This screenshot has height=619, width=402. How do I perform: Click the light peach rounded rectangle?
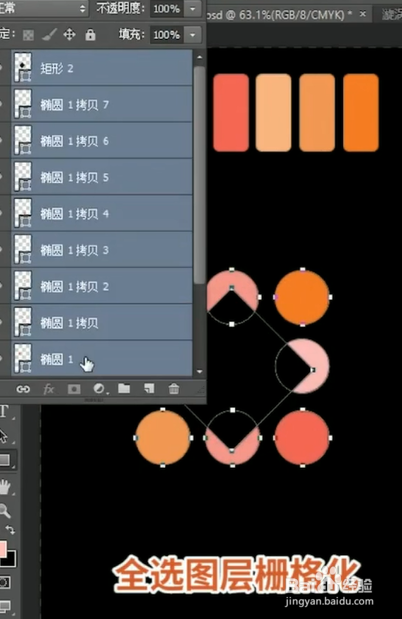coord(273,113)
